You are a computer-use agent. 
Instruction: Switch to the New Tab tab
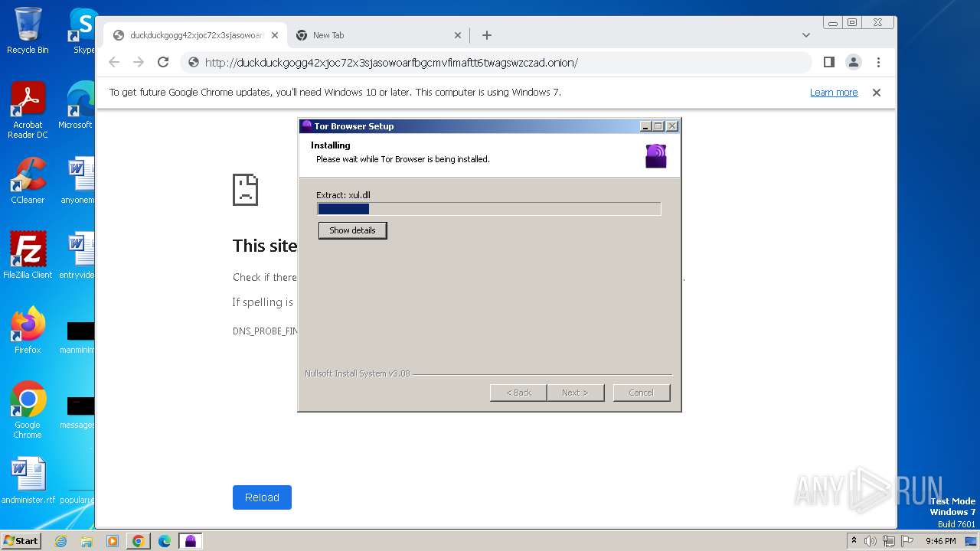379,35
